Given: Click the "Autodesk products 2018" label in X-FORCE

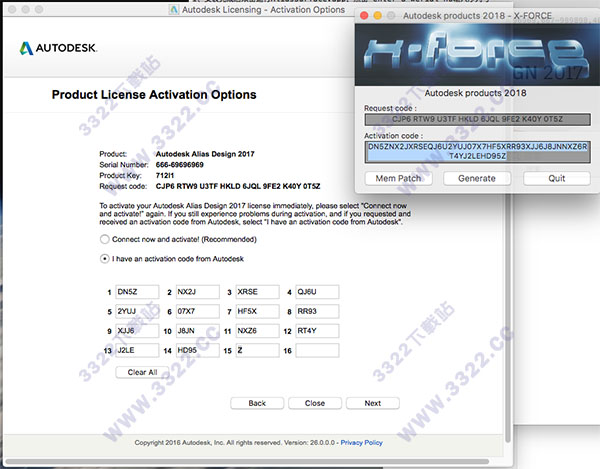Looking at the screenshot, I should pyautogui.click(x=476, y=93).
